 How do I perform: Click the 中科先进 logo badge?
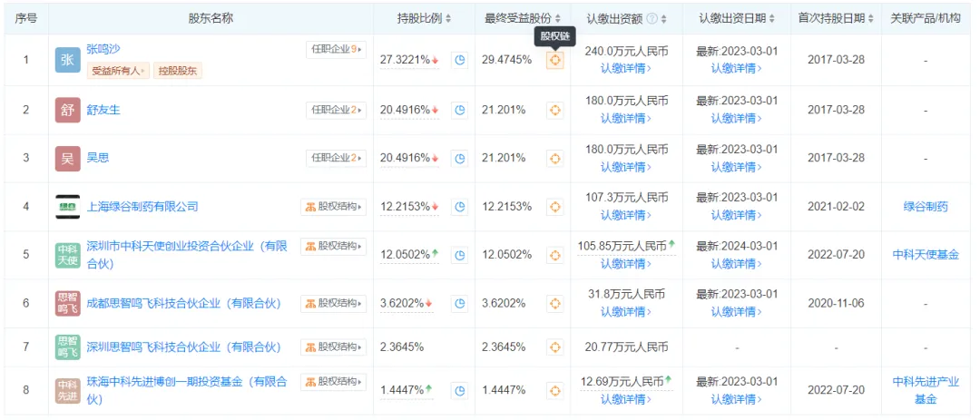point(67,391)
